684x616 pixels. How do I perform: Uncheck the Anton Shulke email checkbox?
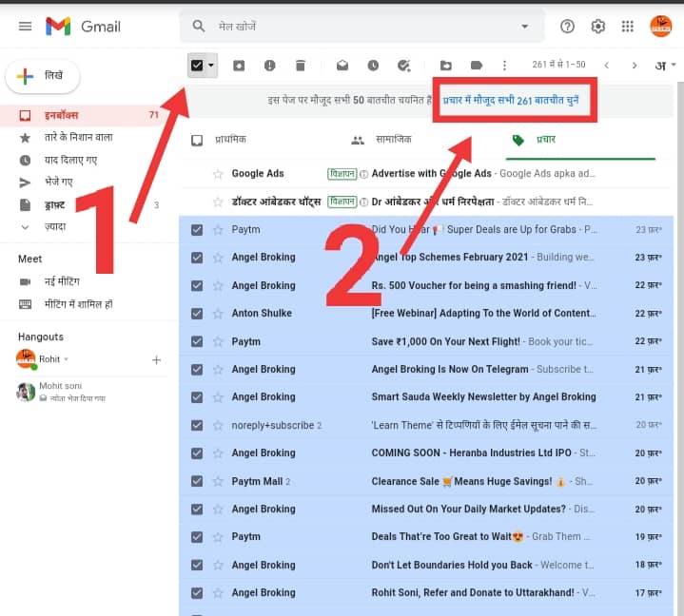point(197,314)
